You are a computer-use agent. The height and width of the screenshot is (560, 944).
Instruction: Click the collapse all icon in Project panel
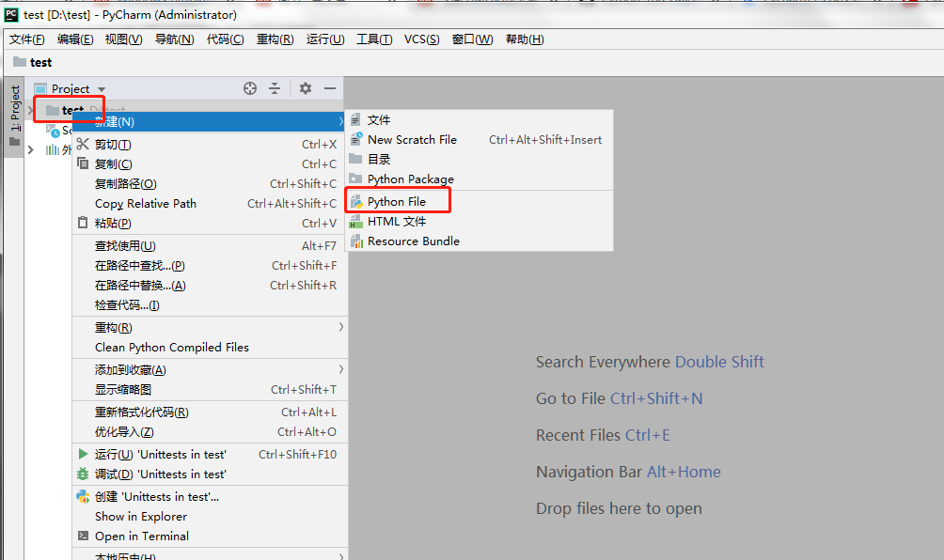click(x=275, y=88)
